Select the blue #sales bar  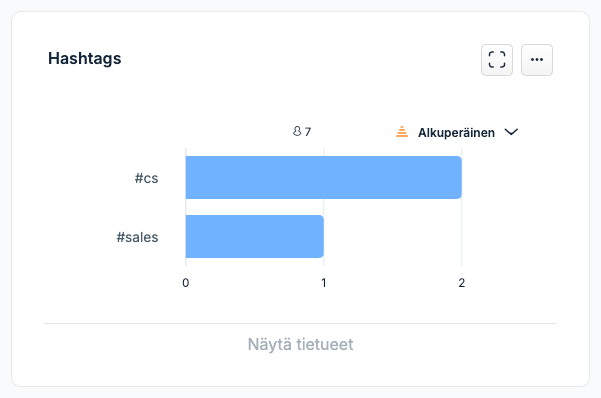coord(255,237)
